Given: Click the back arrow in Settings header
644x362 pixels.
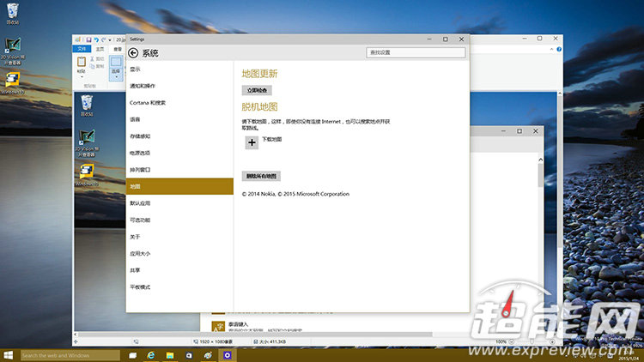Looking at the screenshot, I should click(133, 53).
